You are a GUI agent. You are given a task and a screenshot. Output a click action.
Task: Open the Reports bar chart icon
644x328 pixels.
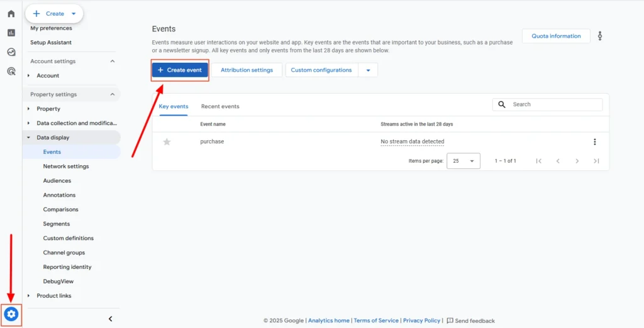[11, 33]
